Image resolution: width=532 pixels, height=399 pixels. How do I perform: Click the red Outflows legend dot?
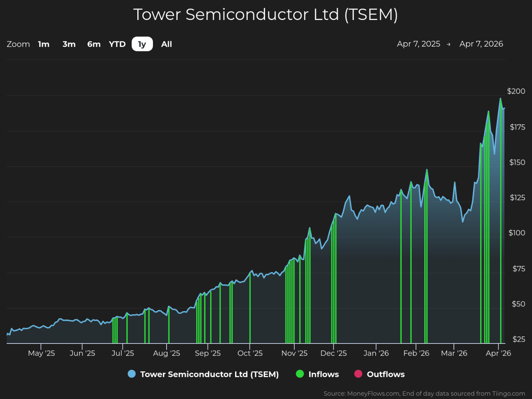(358, 374)
